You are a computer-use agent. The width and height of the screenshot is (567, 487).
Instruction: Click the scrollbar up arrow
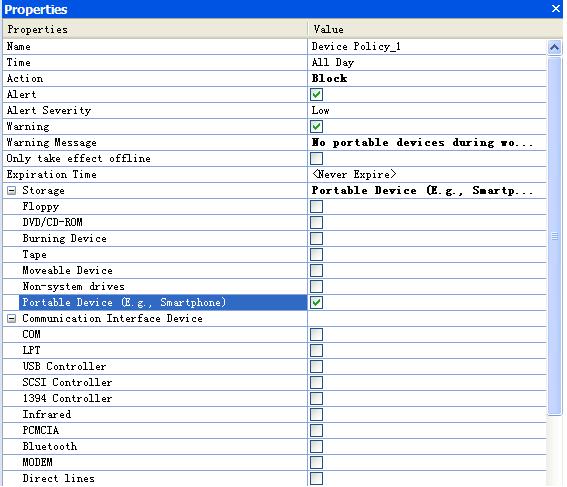coord(554,47)
